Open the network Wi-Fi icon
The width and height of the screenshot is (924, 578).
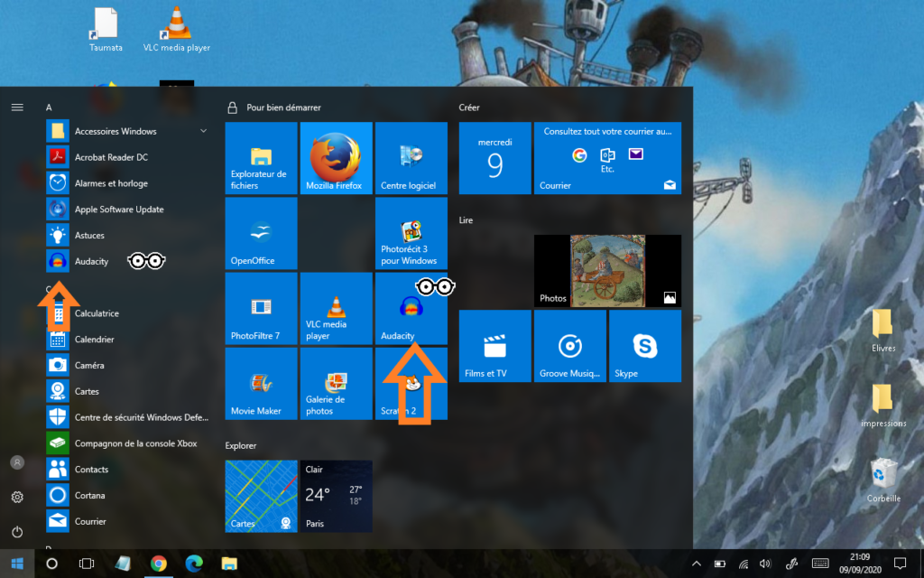pyautogui.click(x=744, y=564)
